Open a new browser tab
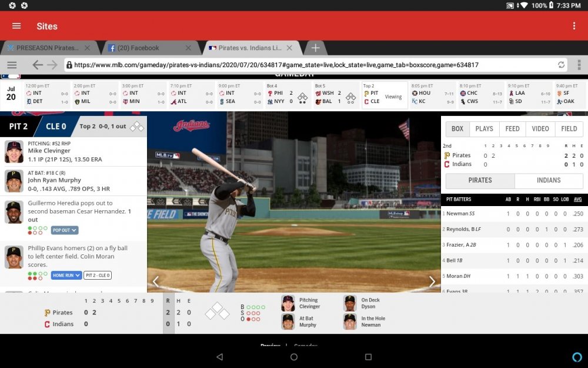Image resolution: width=588 pixels, height=368 pixels. (315, 48)
